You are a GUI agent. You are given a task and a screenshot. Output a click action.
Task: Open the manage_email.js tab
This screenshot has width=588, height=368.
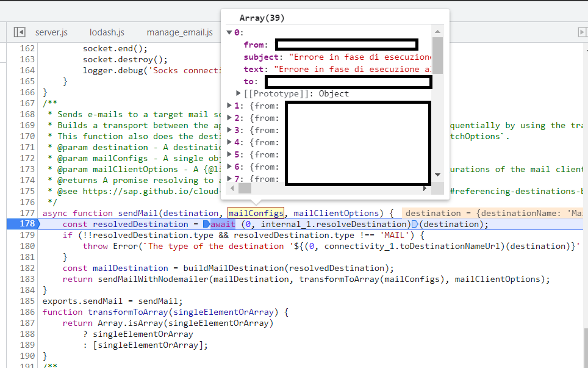pos(179,32)
